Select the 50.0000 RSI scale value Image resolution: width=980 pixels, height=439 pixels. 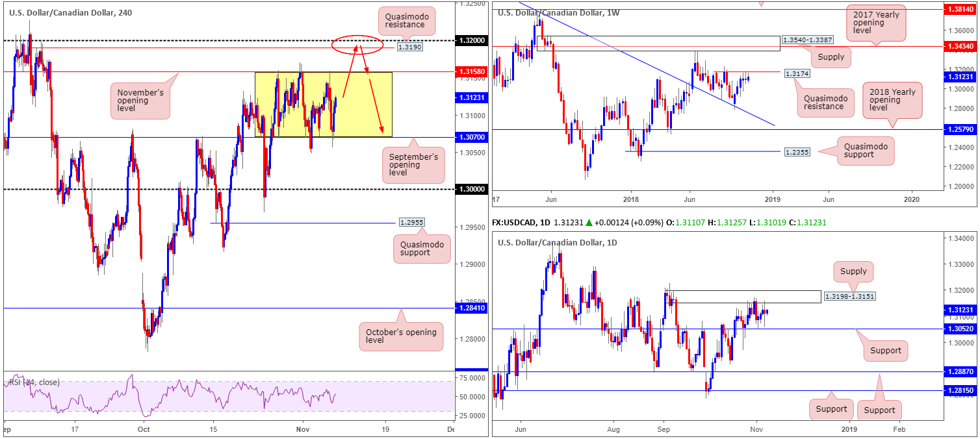pyautogui.click(x=472, y=396)
